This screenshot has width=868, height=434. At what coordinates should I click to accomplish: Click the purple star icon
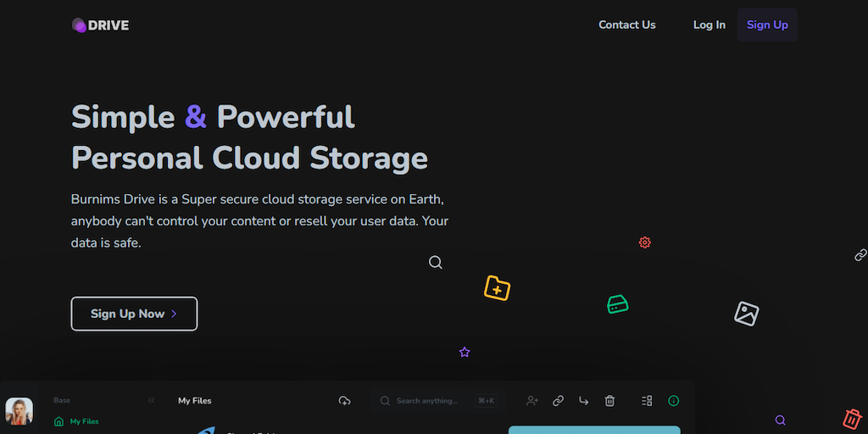465,352
